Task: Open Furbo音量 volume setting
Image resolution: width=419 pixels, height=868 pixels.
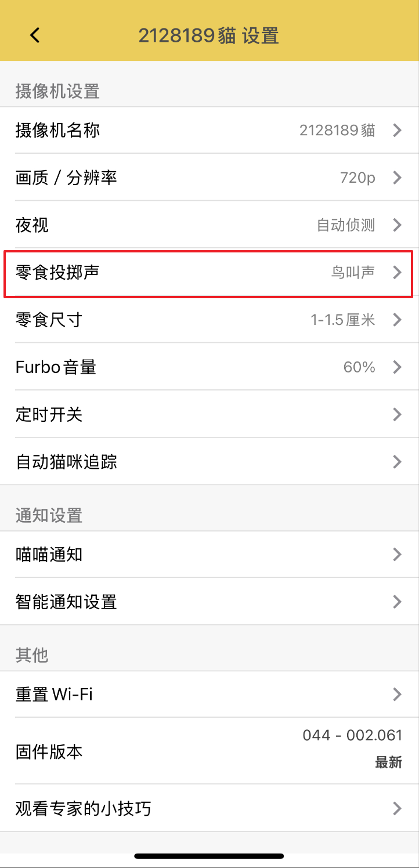Action: coord(56,367)
